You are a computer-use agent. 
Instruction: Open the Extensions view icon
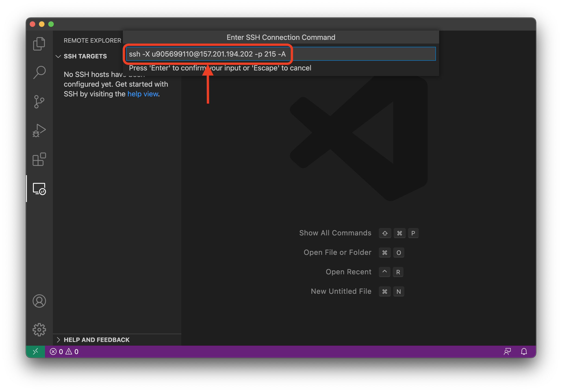click(x=39, y=159)
